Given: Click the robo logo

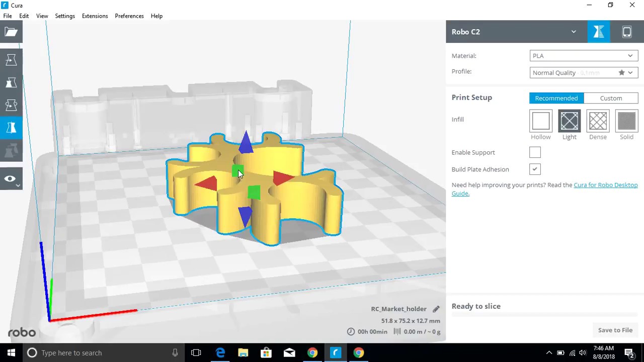Looking at the screenshot, I should tap(22, 332).
